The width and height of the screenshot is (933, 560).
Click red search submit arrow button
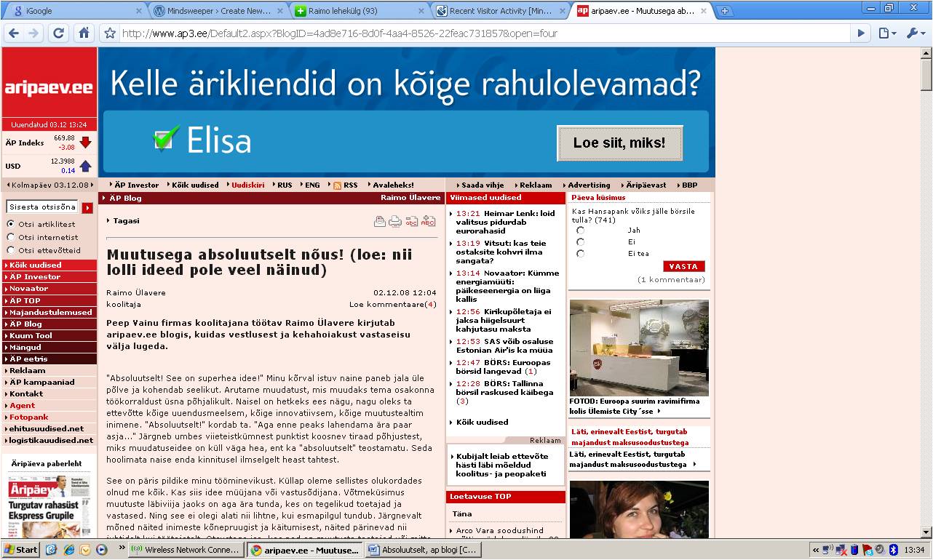(88, 207)
